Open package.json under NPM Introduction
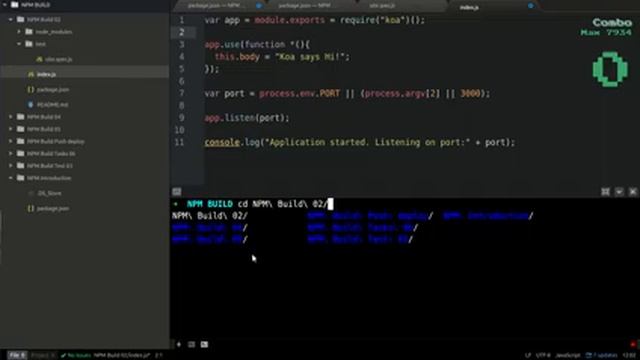The height and width of the screenshot is (360, 640). click(x=53, y=208)
